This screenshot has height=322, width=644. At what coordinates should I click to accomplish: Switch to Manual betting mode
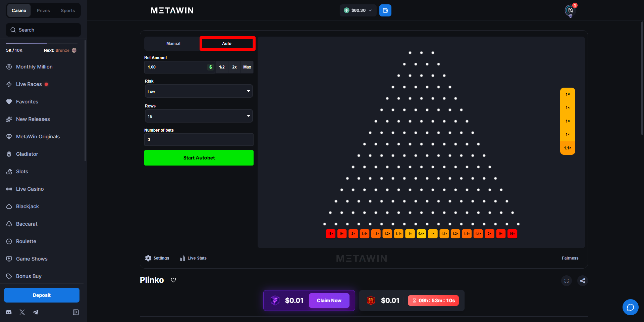pyautogui.click(x=173, y=44)
